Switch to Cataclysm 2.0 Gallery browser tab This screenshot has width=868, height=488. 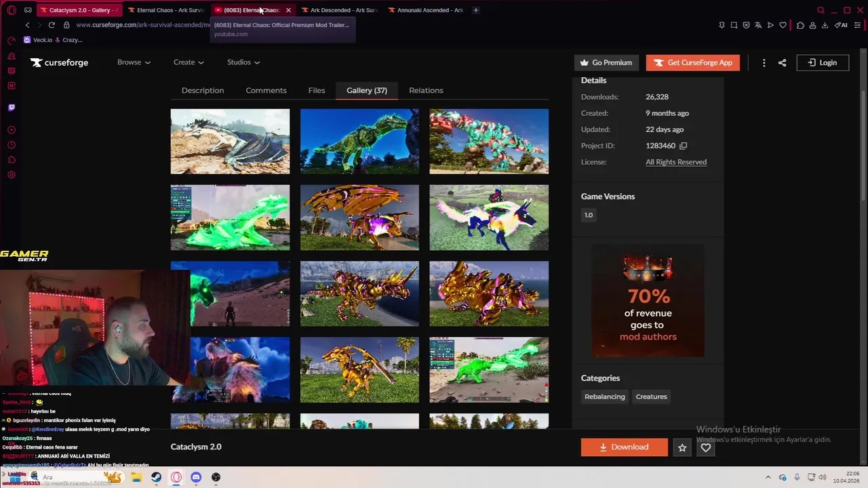point(79,10)
